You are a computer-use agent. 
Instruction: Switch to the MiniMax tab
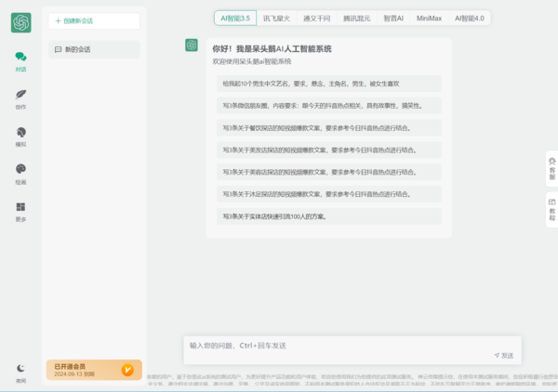click(x=429, y=19)
